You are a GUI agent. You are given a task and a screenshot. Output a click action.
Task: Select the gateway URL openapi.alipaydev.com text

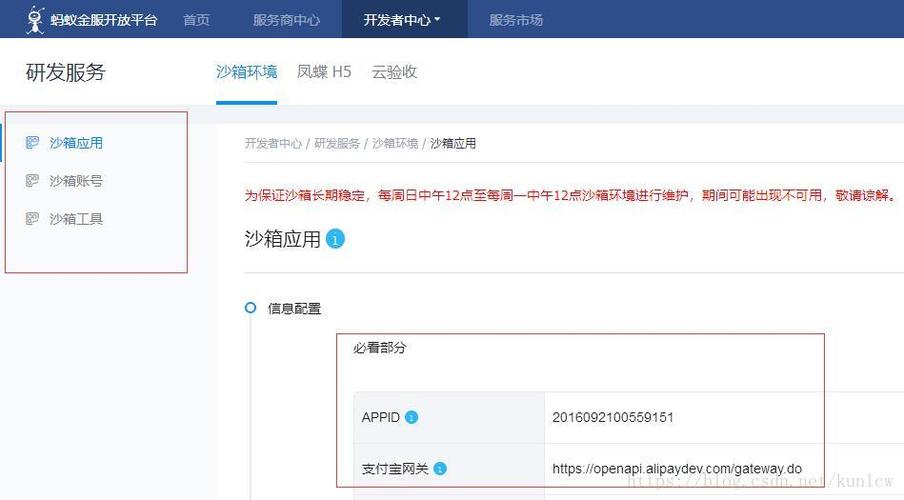677,469
